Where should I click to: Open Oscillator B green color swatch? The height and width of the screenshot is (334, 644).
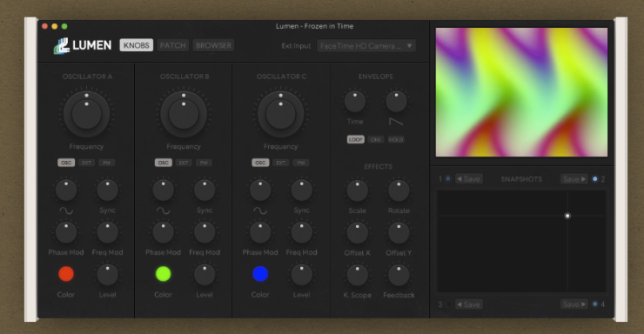[x=163, y=274]
